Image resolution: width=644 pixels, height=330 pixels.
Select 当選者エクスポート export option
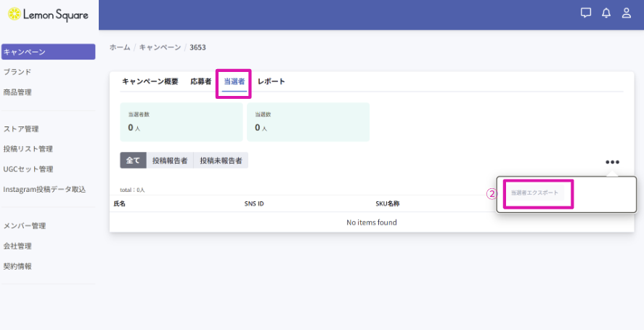click(x=534, y=193)
